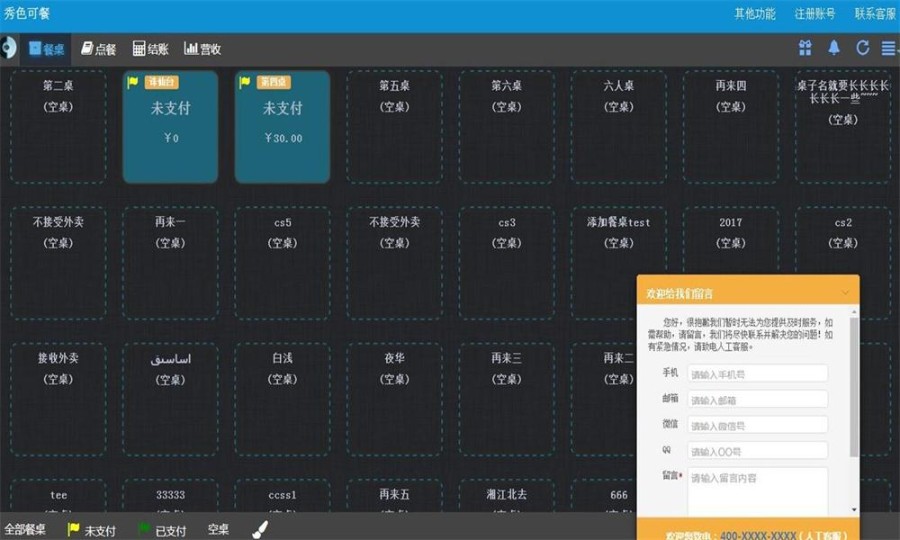900x540 pixels.
Task: Click the app logo at top left
Action: pyautogui.click(x=9, y=48)
